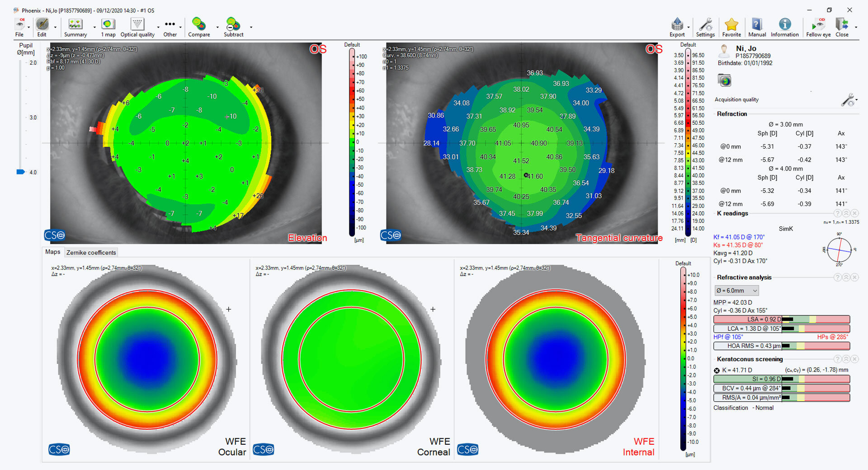Mark this exam as Favorite
Viewport: 868px width, 470px height.
click(x=731, y=28)
